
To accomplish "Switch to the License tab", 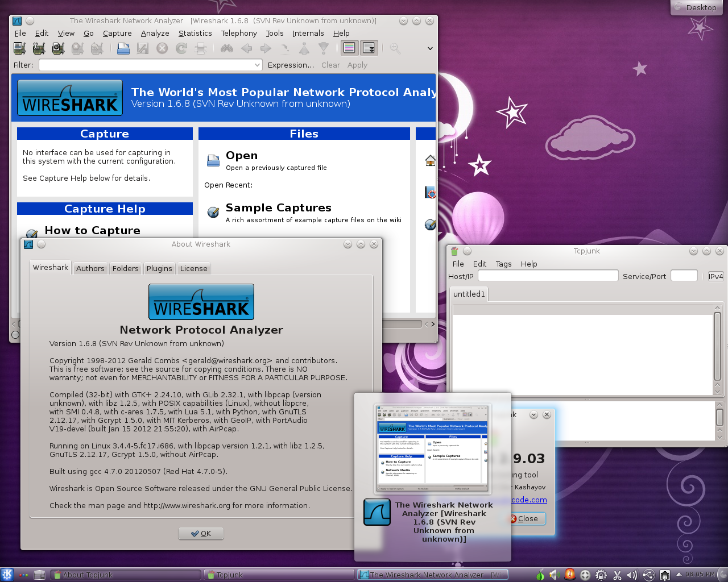I will click(193, 268).
